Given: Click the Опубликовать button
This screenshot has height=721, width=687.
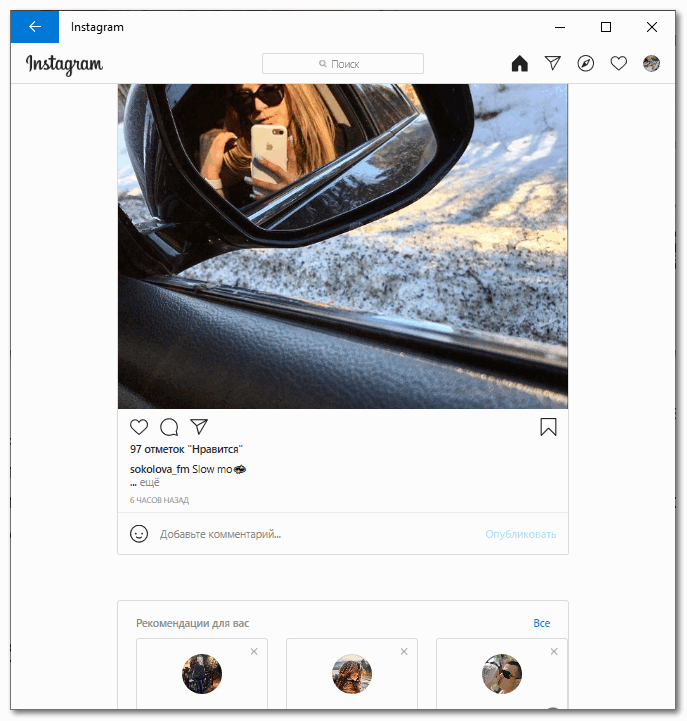Looking at the screenshot, I should point(521,534).
